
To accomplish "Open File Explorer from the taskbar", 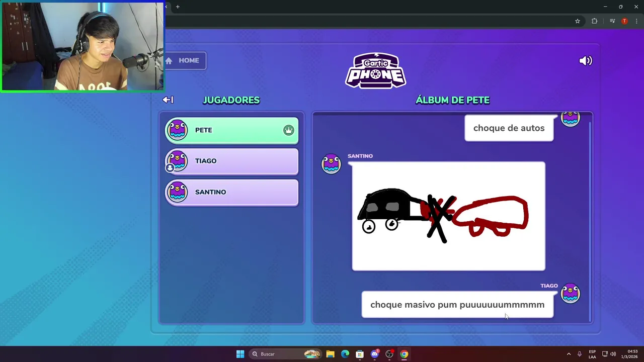I will 330,354.
